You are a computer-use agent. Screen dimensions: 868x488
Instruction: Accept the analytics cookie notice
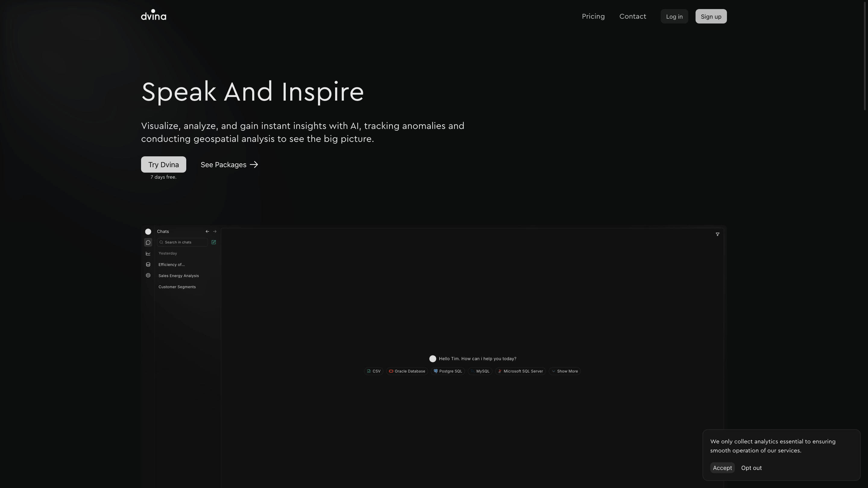(x=722, y=468)
